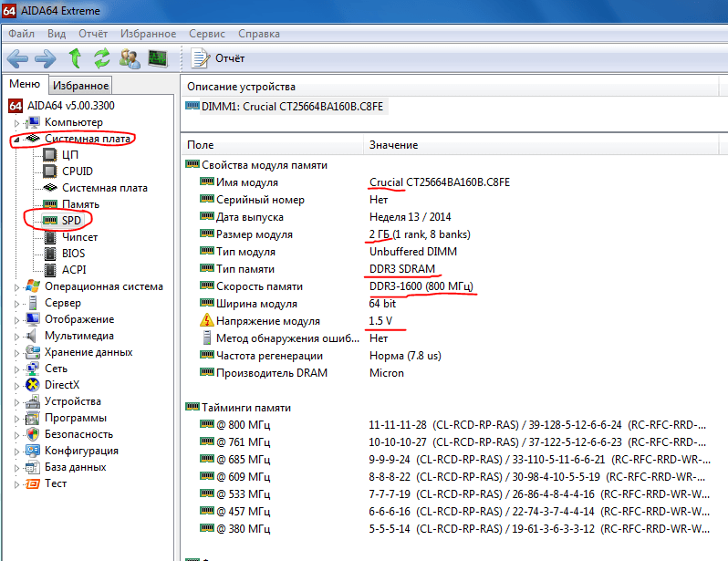This screenshot has height=561, width=728.
Task: Expand the Мультимедиа tree node
Action: coord(16,337)
